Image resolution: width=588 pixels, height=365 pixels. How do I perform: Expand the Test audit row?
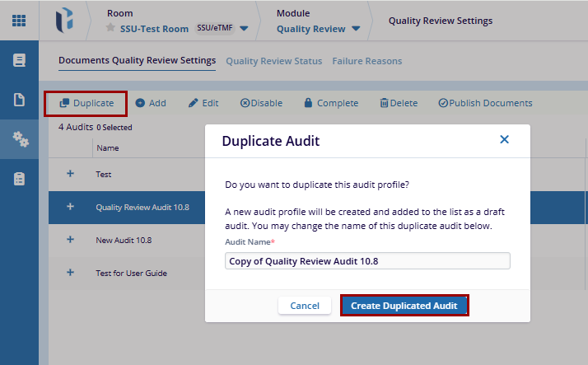point(70,174)
